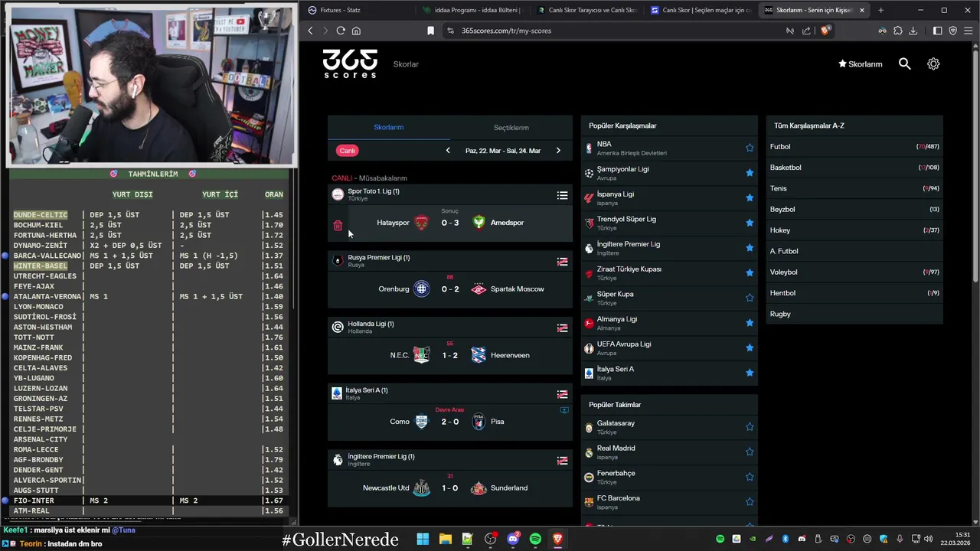980x551 pixels.
Task: Expand Futbol in Tüm Karşılaşmalar A-Z
Action: click(x=854, y=146)
